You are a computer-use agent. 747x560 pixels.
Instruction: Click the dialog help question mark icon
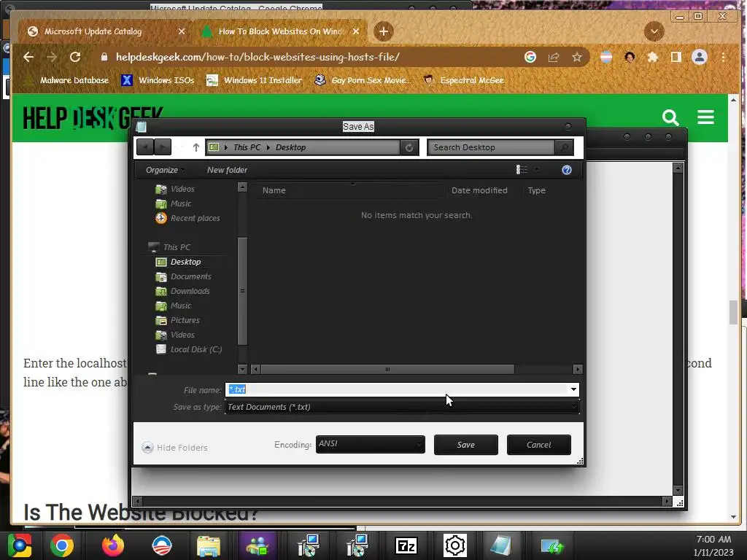566,170
